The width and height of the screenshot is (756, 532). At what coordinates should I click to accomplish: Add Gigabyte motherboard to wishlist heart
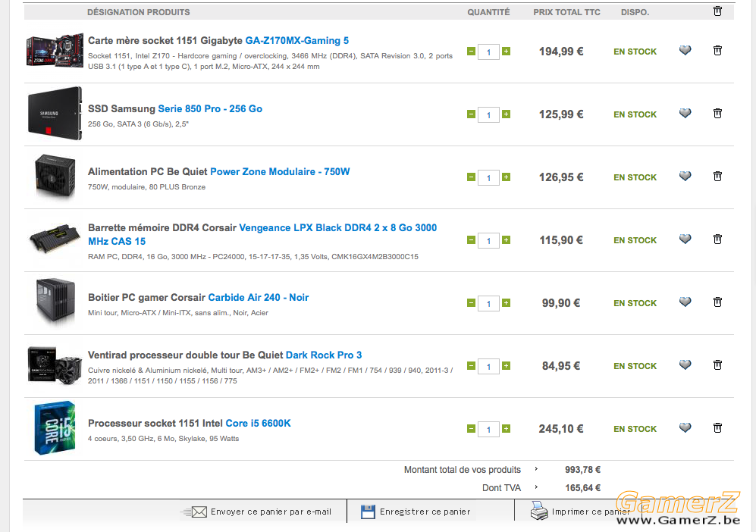tap(685, 50)
